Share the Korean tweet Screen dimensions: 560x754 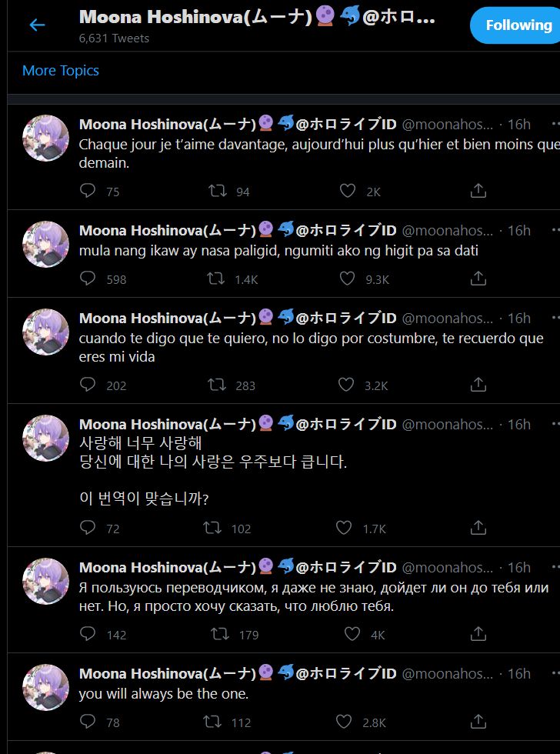478,528
